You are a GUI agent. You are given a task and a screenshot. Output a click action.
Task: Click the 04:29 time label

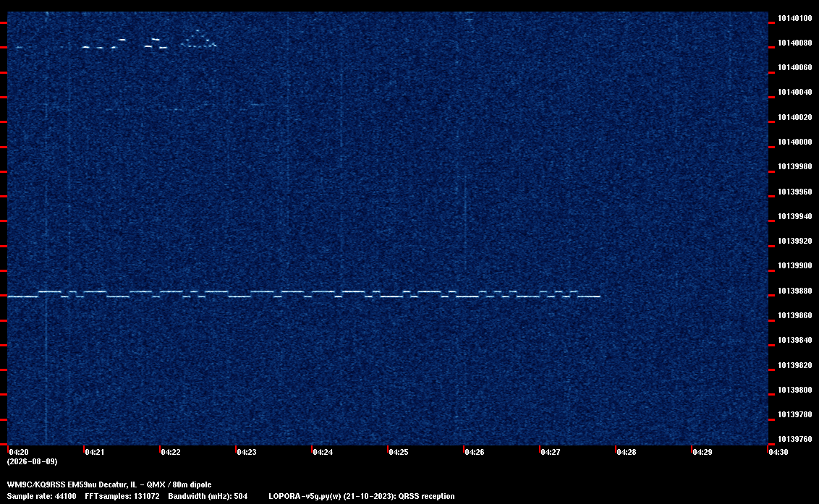pos(703,452)
